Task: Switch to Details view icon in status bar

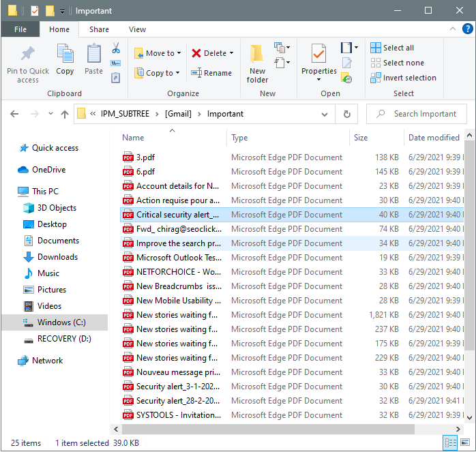Action: pos(450,443)
